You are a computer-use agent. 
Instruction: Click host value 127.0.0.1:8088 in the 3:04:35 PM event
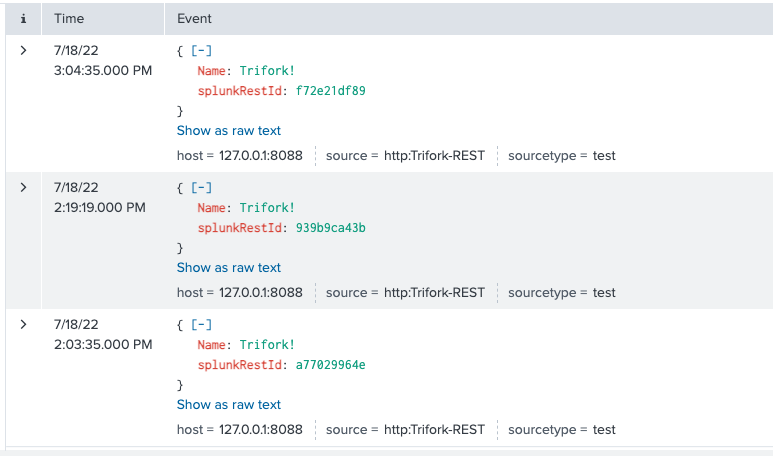[261, 156]
